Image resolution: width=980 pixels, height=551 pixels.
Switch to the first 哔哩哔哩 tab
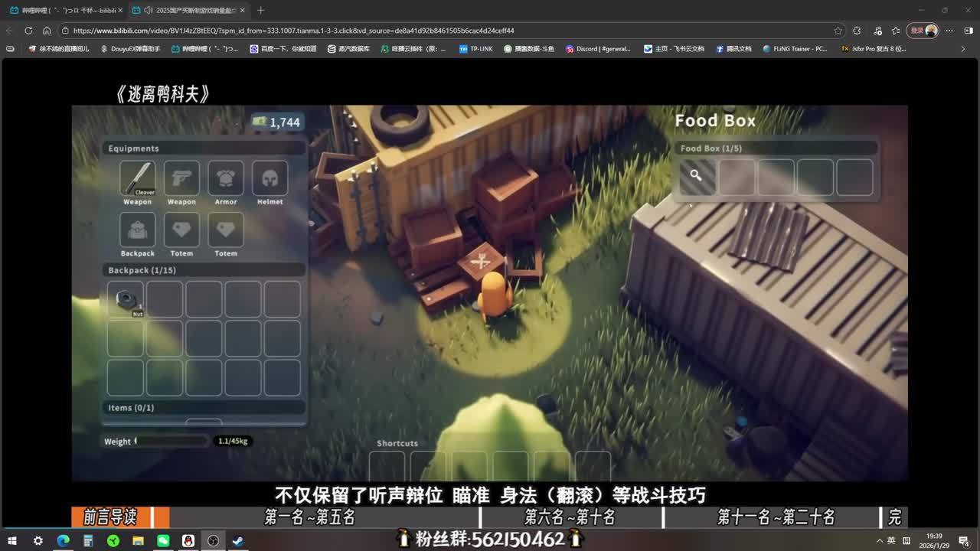tap(65, 10)
